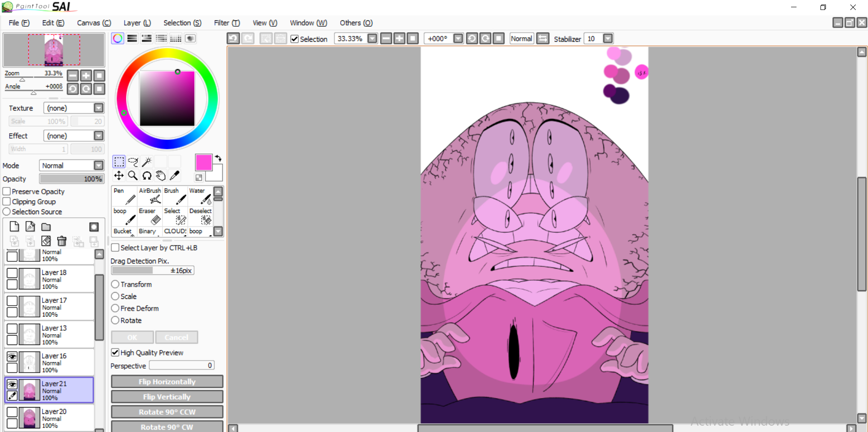Create a new layer folder
Screen dimensions: 868x432
[x=46, y=227]
